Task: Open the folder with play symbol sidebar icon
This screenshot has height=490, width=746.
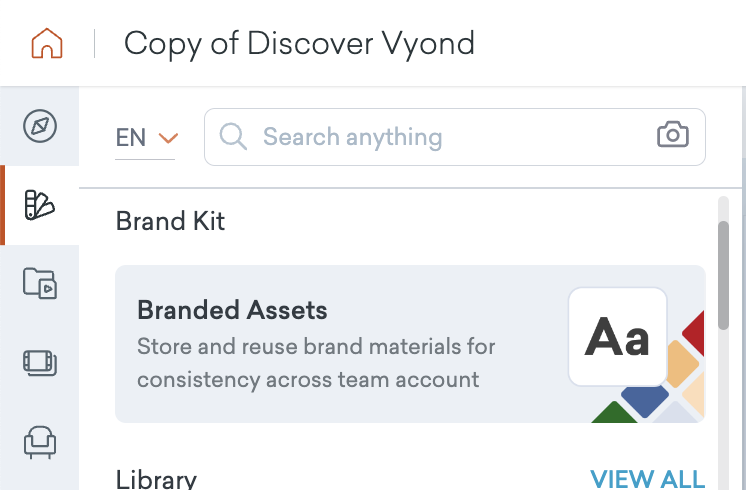Action: 40,284
